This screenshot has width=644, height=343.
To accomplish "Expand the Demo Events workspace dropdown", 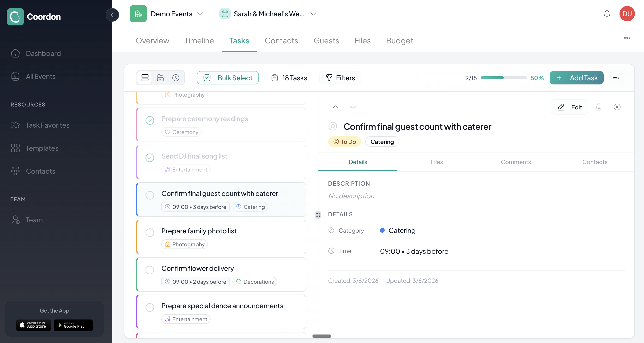I will (x=200, y=14).
